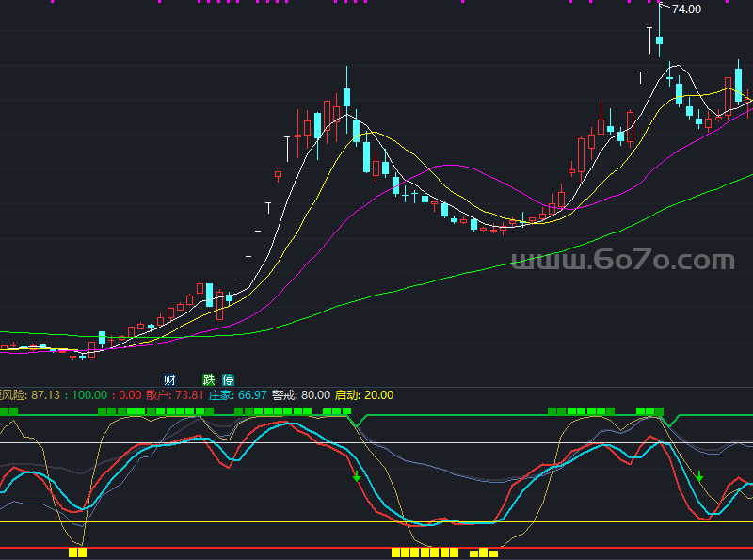Image resolution: width=753 pixels, height=560 pixels.
Task: Click the 风险 87.13 indicator label
Action: pyautogui.click(x=31, y=395)
